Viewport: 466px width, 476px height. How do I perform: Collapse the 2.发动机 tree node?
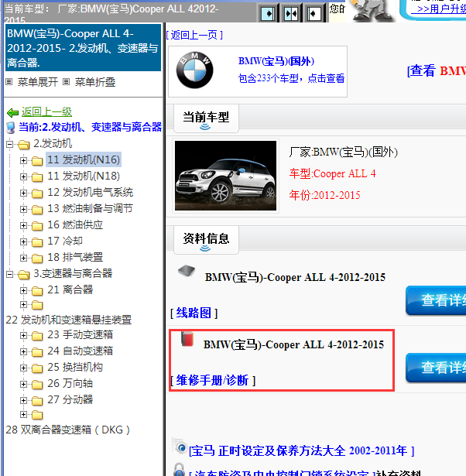(10, 144)
